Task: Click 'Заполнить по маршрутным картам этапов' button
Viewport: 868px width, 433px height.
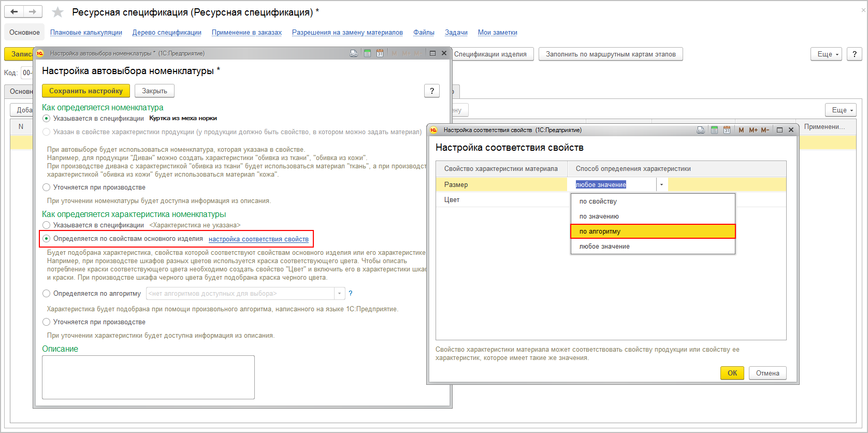Action: [x=611, y=54]
